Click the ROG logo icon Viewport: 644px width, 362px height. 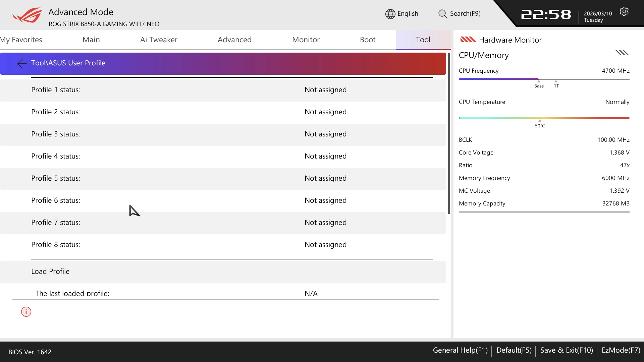27,15
